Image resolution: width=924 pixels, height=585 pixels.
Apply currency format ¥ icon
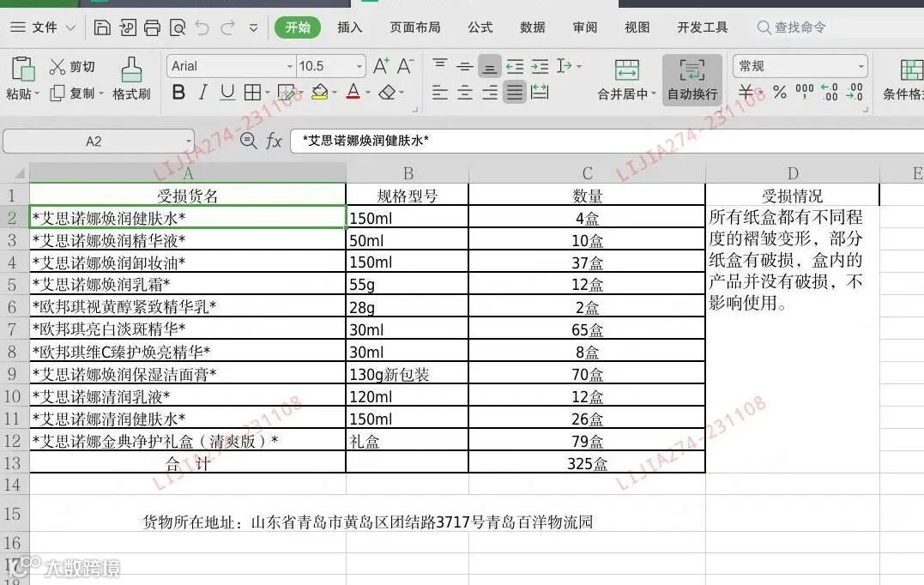(746, 93)
